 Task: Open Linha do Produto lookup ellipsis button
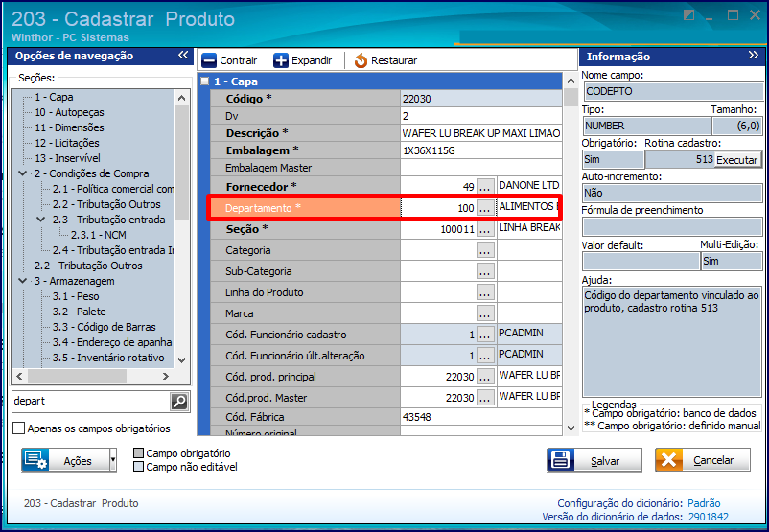click(485, 292)
